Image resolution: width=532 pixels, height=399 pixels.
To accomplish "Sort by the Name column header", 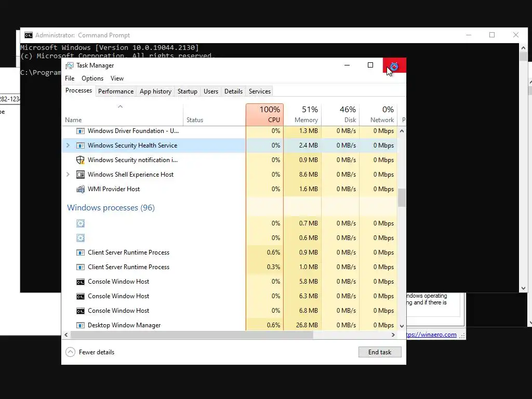I will 123,115.
